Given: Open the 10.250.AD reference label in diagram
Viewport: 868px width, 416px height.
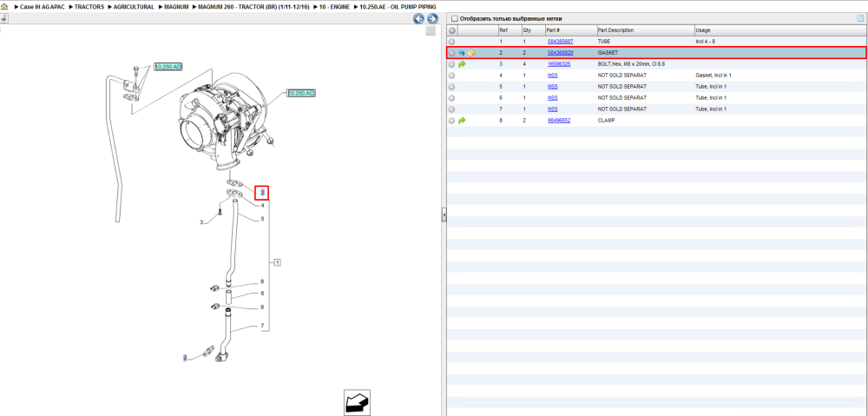Looking at the screenshot, I should click(168, 67).
